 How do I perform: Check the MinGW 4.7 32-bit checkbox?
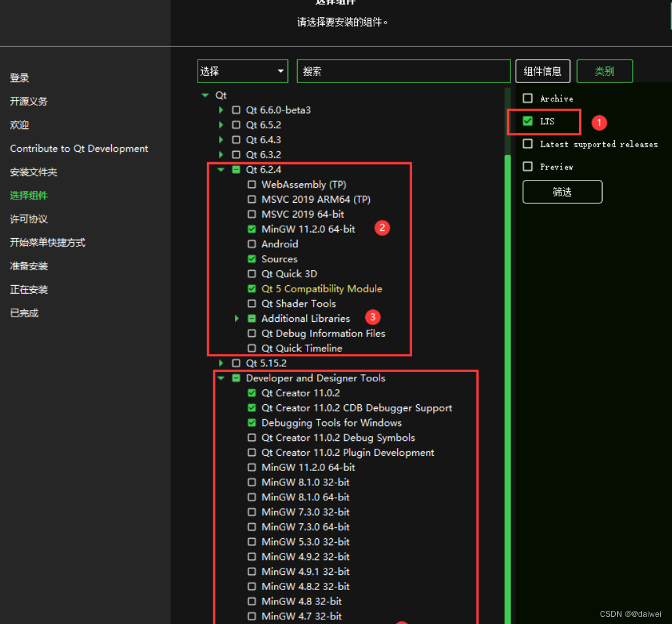tap(252, 616)
